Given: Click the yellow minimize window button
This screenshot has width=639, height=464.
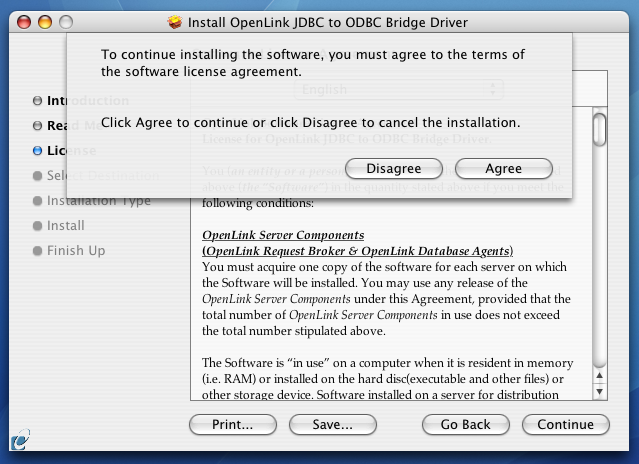Looking at the screenshot, I should [45, 22].
